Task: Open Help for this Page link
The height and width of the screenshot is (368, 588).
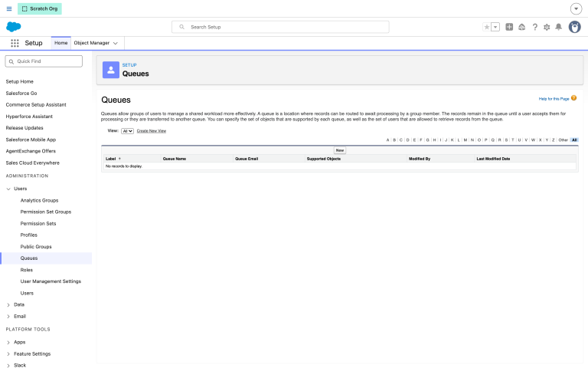Action: pos(554,99)
